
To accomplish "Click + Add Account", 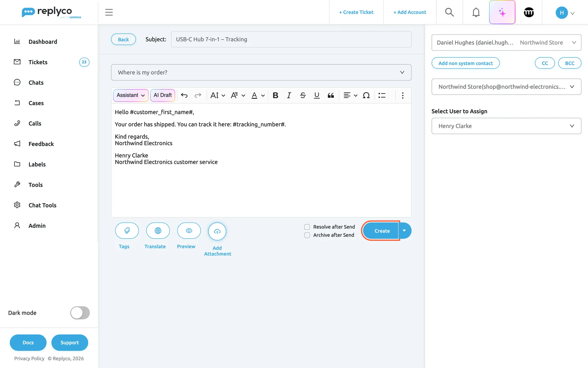I will (x=410, y=12).
